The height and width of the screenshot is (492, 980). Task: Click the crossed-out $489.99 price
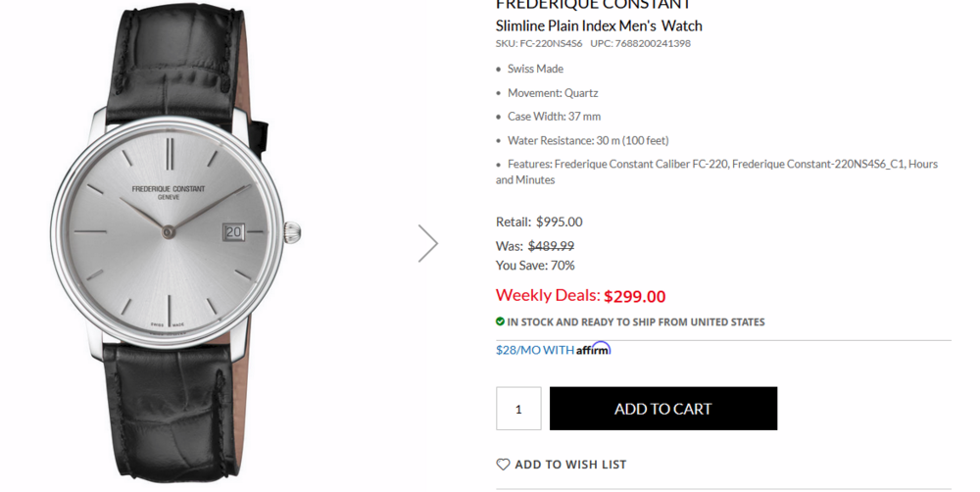(551, 246)
